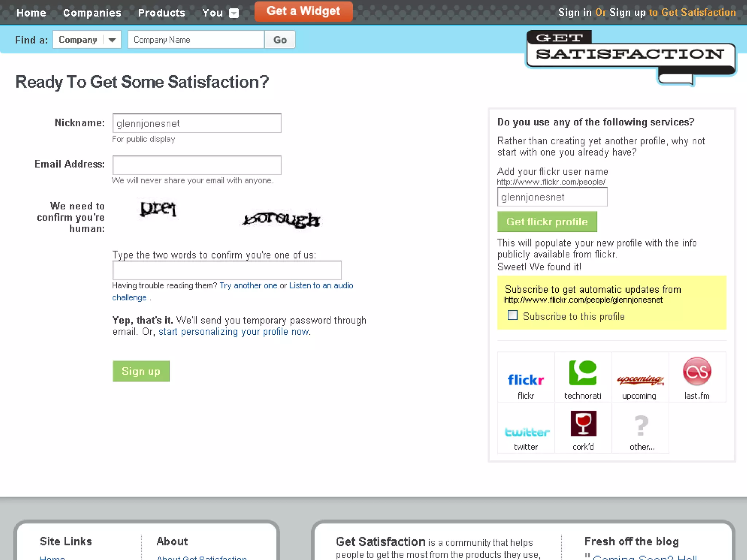Click the captcha word image 'borough'
This screenshot has height=560, width=747.
(281, 220)
